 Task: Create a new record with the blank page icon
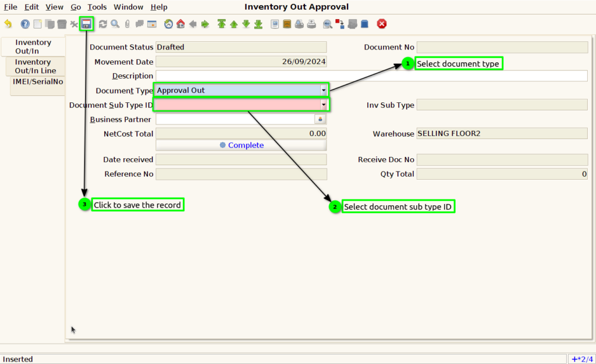coord(37,24)
